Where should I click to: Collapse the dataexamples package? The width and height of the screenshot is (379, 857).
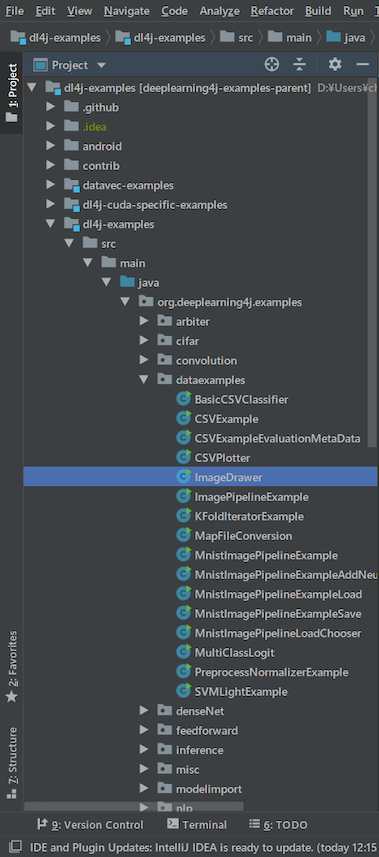coord(144,380)
